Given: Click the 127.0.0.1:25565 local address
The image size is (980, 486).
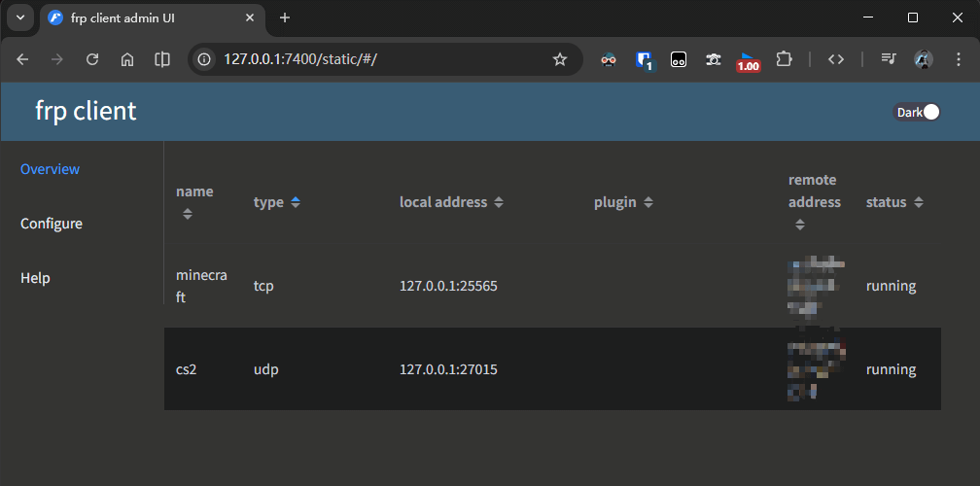Looking at the screenshot, I should pyautogui.click(x=449, y=286).
